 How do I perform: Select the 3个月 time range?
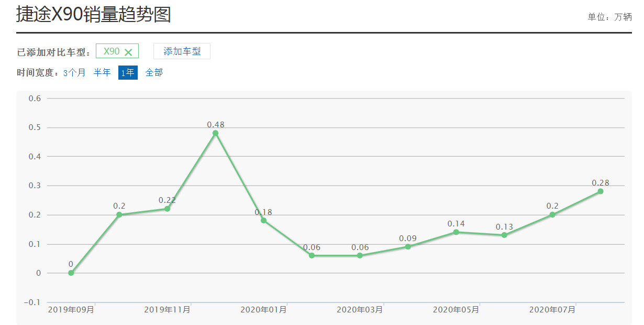pyautogui.click(x=74, y=73)
